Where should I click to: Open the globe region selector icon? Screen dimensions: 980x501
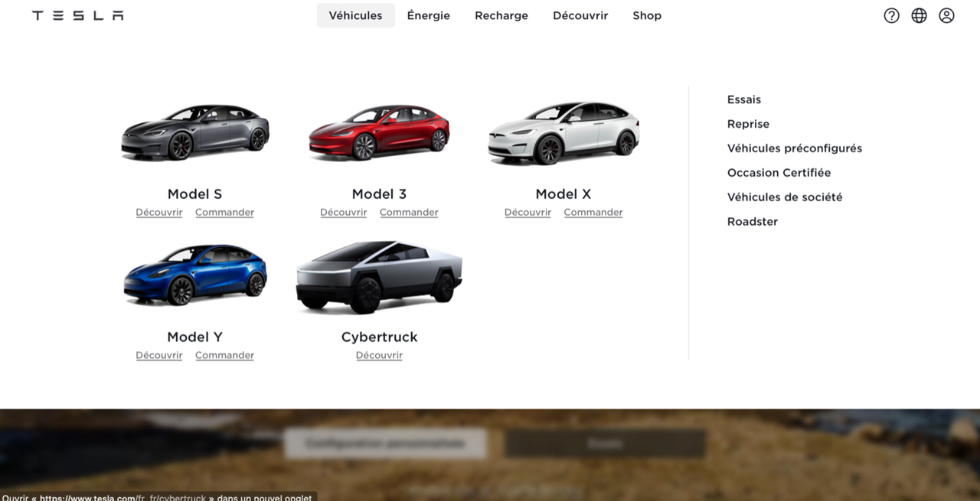pos(919,15)
